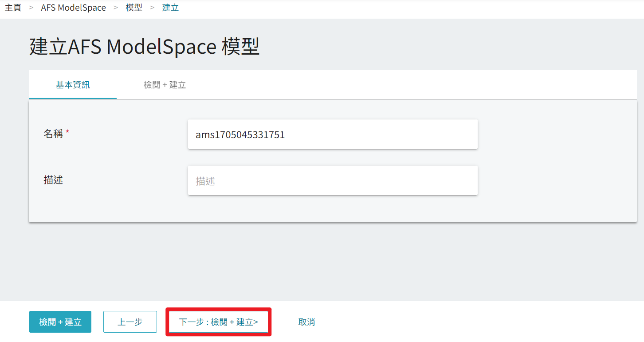Viewport: 644px width, 342px height.
Task: Click the teal 檢閱 + 建立 button
Action: click(60, 322)
